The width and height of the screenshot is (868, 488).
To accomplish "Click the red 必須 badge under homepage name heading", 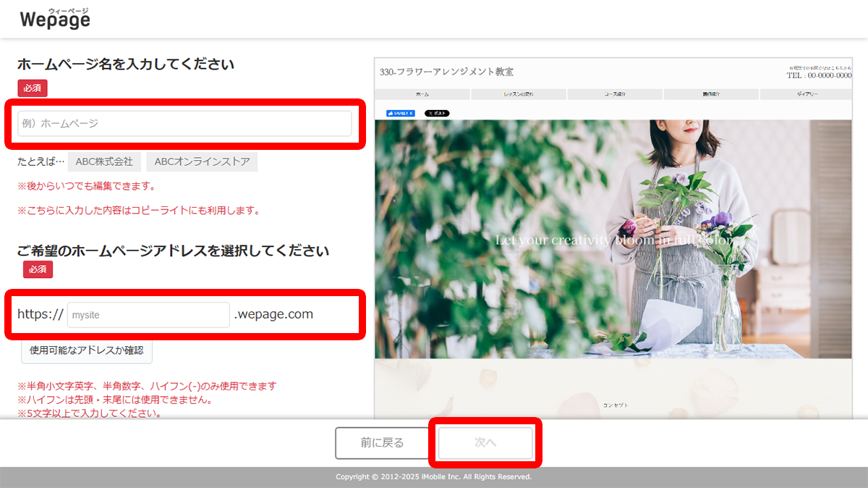I will [32, 87].
